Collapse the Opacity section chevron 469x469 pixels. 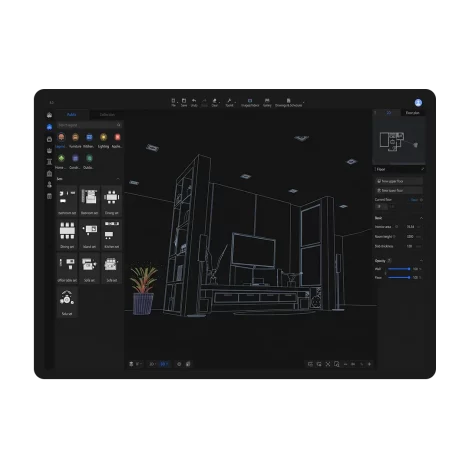point(421,261)
